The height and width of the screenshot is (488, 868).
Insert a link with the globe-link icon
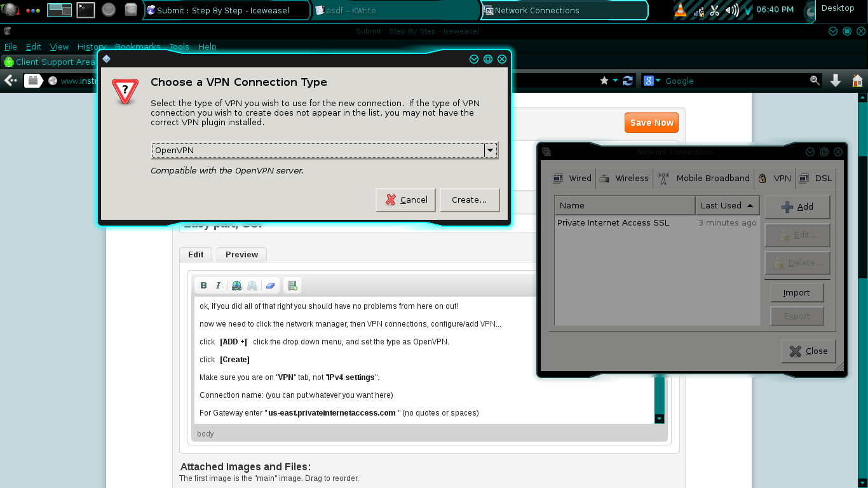point(236,285)
